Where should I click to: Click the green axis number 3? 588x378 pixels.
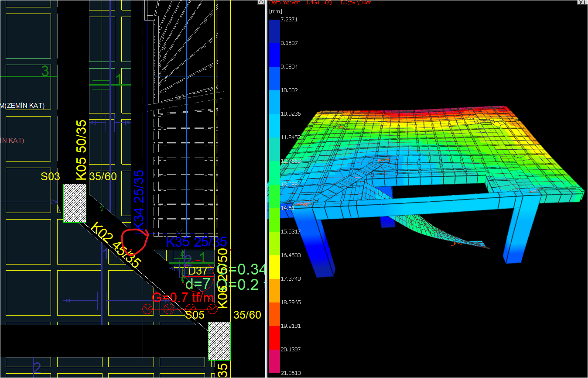(x=44, y=71)
